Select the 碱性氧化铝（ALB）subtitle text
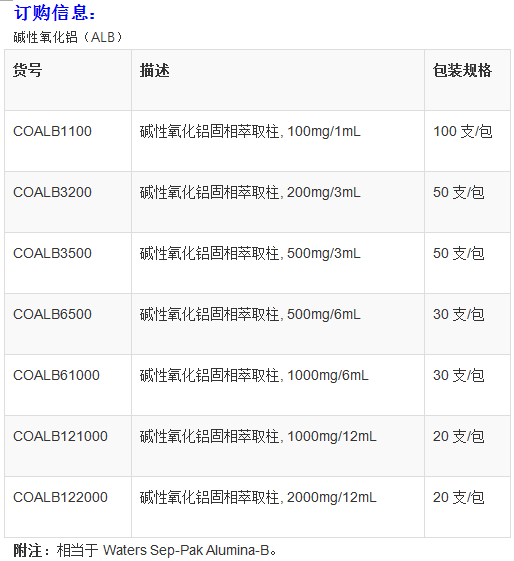Screen dimensions: 514x561 click(68, 37)
